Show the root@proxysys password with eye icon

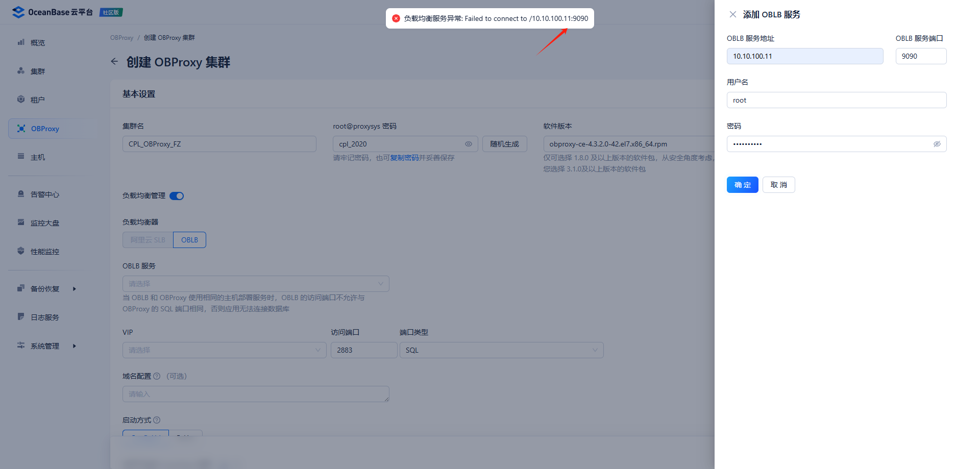click(x=469, y=144)
